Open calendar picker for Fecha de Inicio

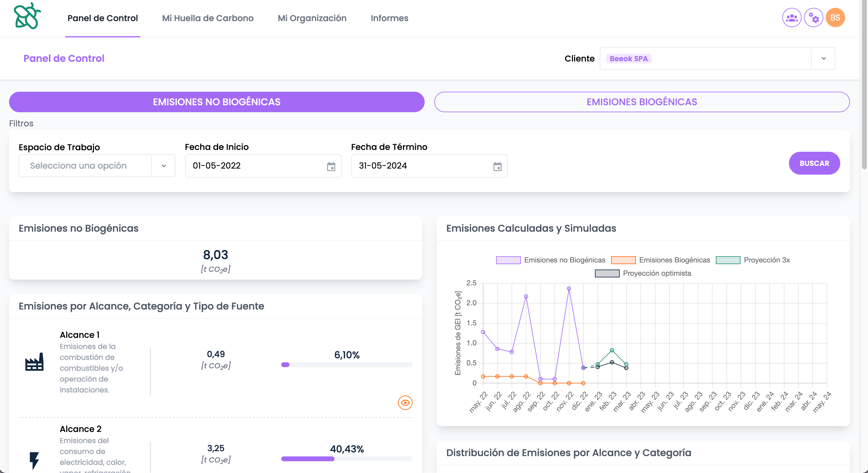331,166
